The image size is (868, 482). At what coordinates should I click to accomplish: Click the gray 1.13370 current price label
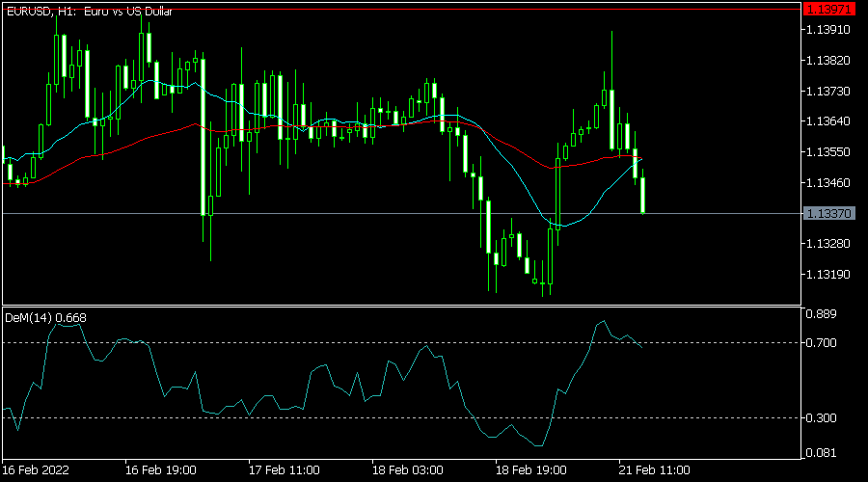pyautogui.click(x=828, y=214)
